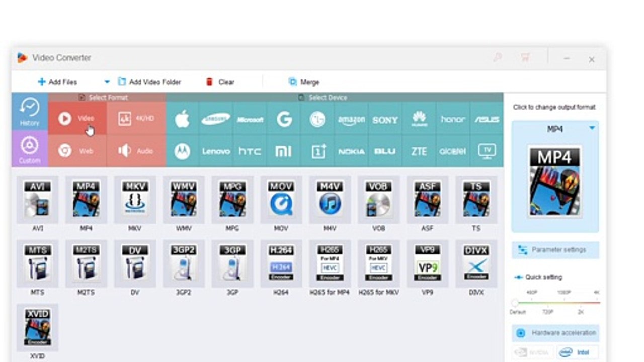The width and height of the screenshot is (644, 362).
Task: Open Huawei device presets
Action: click(419, 119)
